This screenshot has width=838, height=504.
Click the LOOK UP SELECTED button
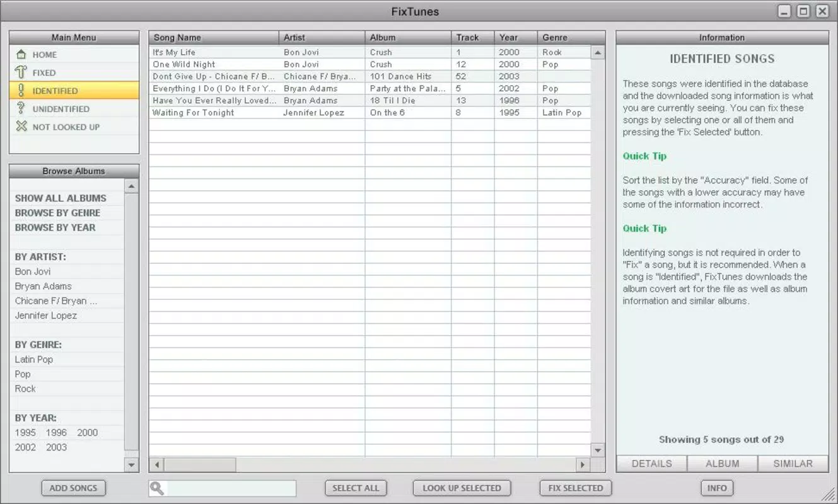(462, 488)
